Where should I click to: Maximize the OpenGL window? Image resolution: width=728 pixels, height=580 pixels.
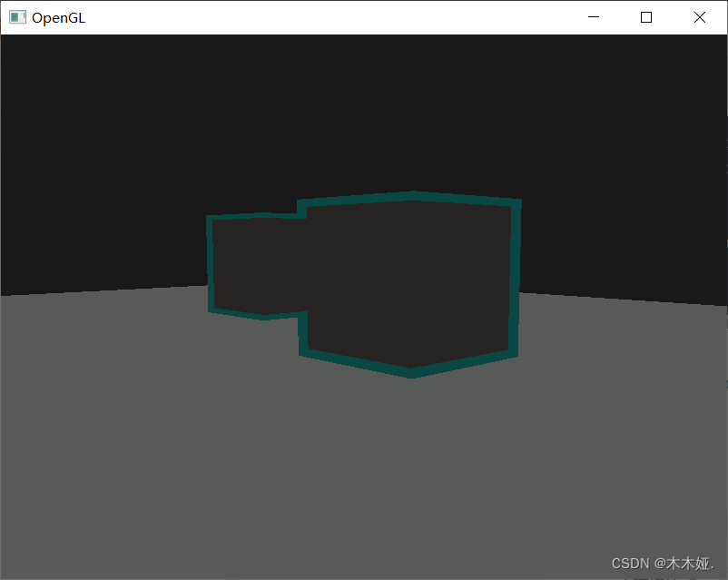tap(645, 17)
